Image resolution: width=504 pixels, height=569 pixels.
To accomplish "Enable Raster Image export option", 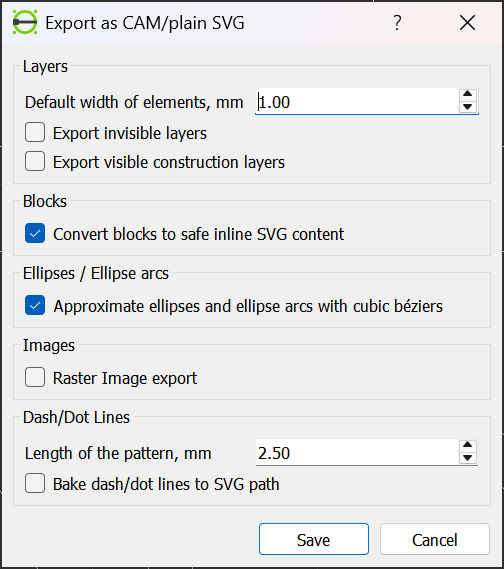I will (35, 377).
